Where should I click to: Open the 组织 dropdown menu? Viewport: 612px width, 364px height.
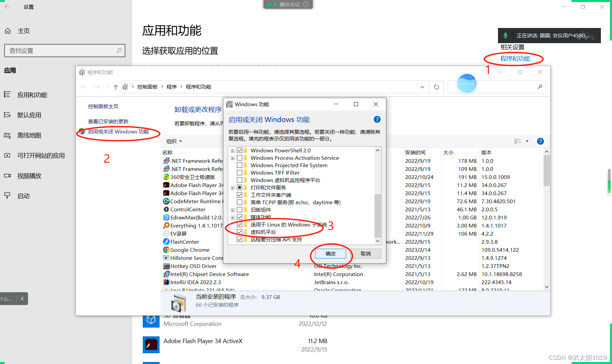click(174, 141)
